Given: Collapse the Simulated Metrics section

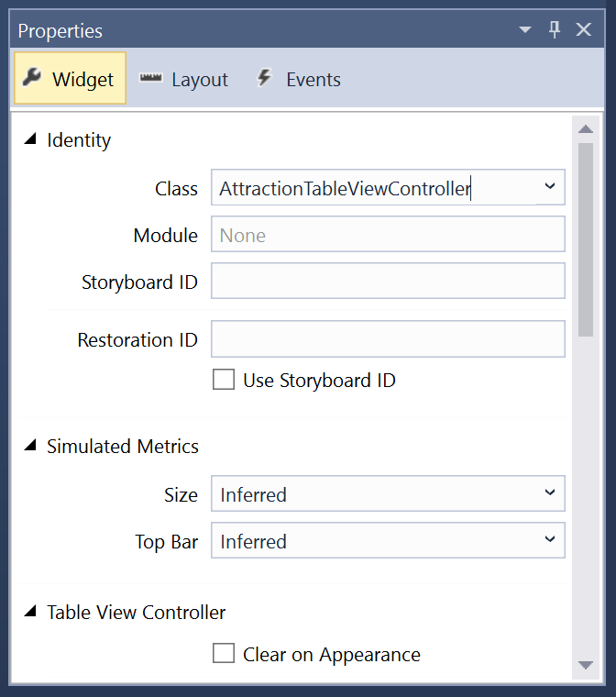Looking at the screenshot, I should pos(30,445).
